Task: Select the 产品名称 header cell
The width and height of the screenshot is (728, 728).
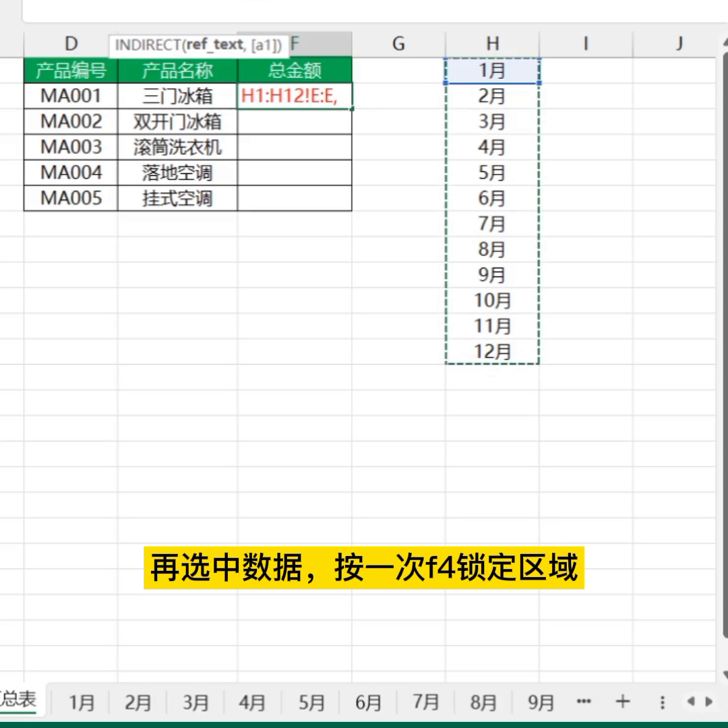Action: (x=177, y=71)
